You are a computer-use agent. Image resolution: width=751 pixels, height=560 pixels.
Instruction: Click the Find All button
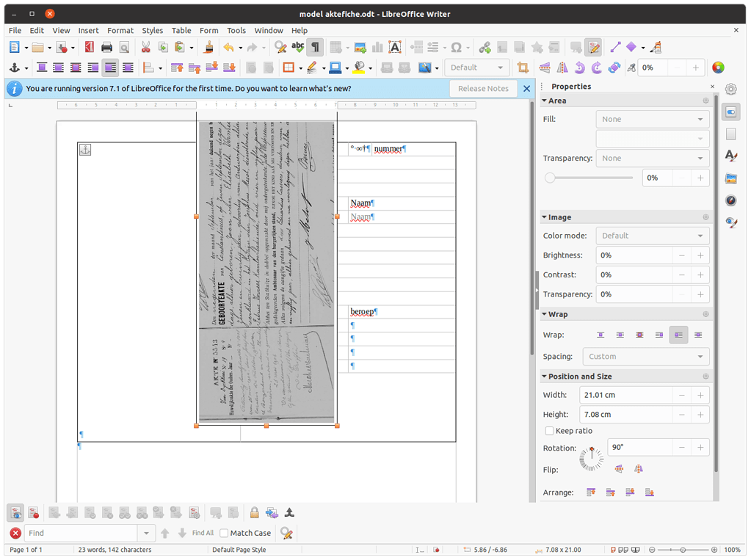[203, 533]
